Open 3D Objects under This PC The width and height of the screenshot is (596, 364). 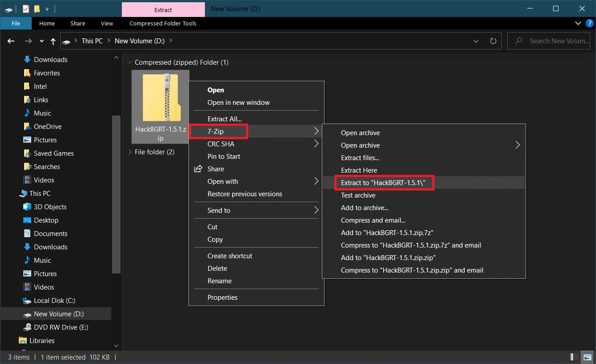coord(50,207)
